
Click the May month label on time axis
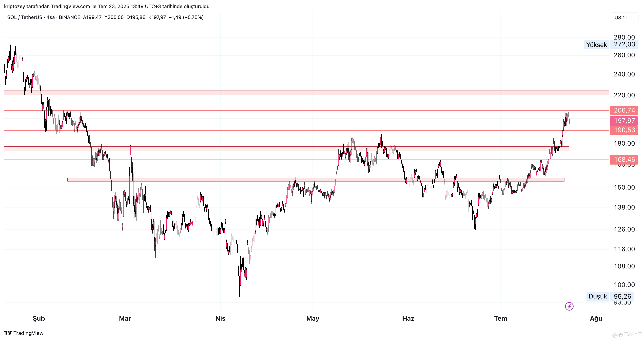[313, 319]
